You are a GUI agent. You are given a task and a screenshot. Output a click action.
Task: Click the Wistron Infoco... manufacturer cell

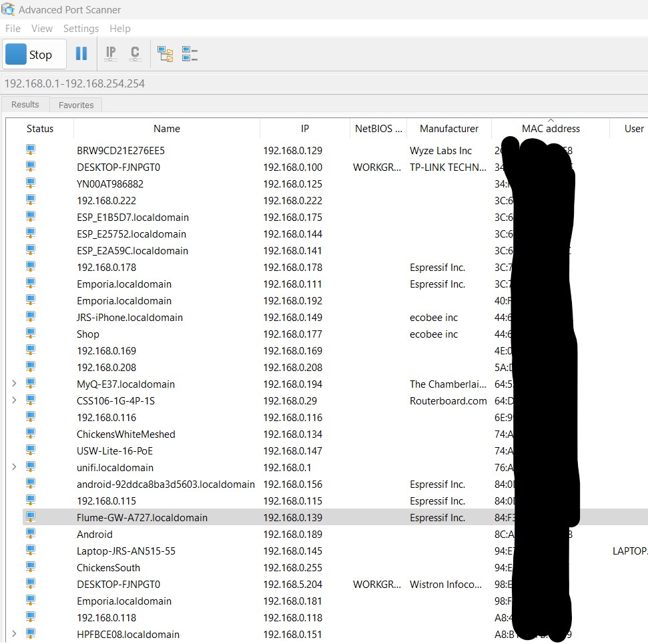[446, 585]
